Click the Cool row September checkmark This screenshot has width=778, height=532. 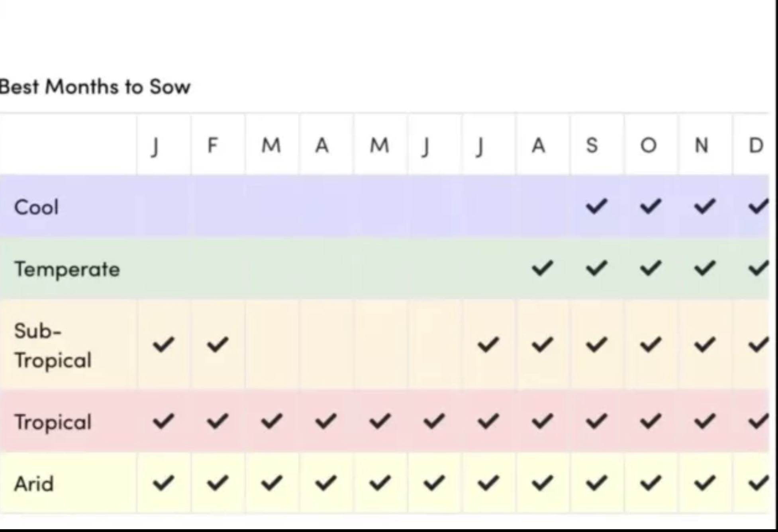(596, 206)
